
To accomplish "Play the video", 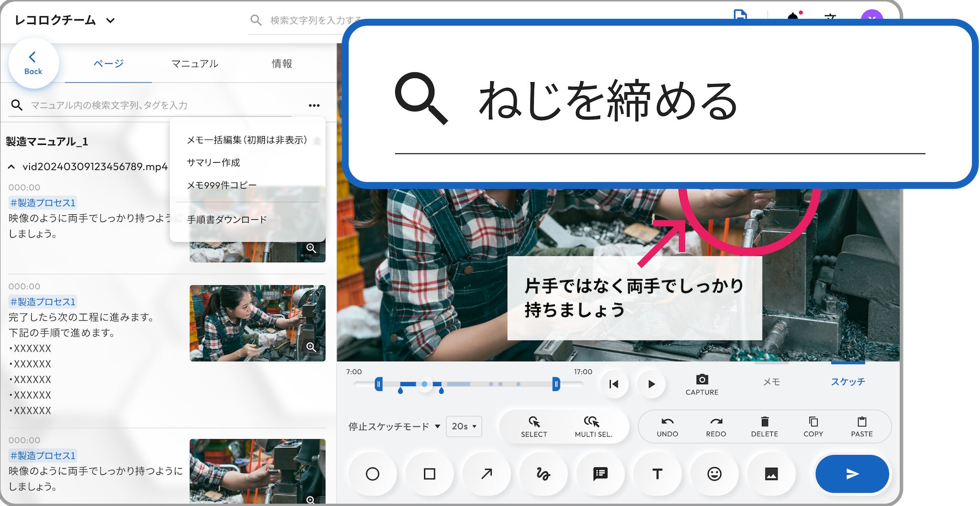I will [x=651, y=384].
